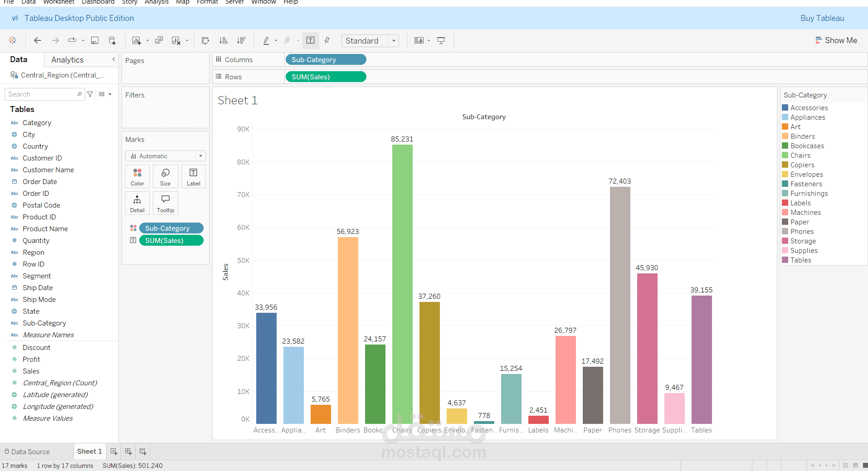Screen dimensions: 868x471
Task: Collapse the Data pane with chevron
Action: click(x=113, y=59)
